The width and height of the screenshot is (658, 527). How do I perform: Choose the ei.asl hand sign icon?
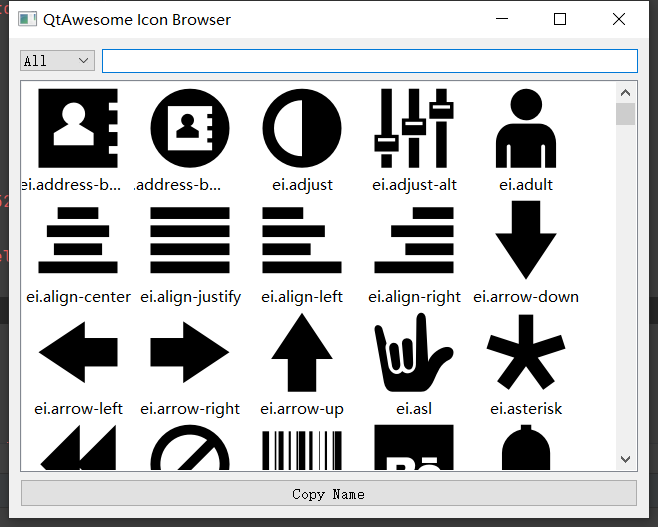pos(414,352)
